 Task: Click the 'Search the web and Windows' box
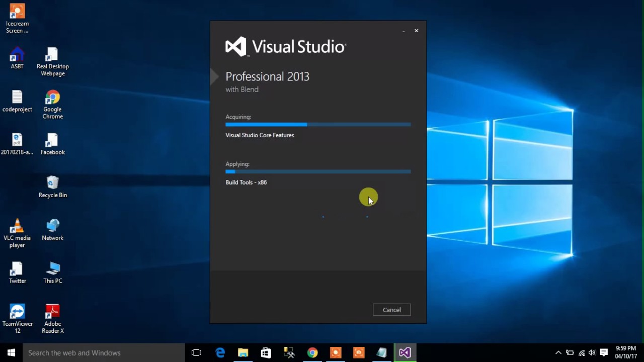tap(104, 353)
